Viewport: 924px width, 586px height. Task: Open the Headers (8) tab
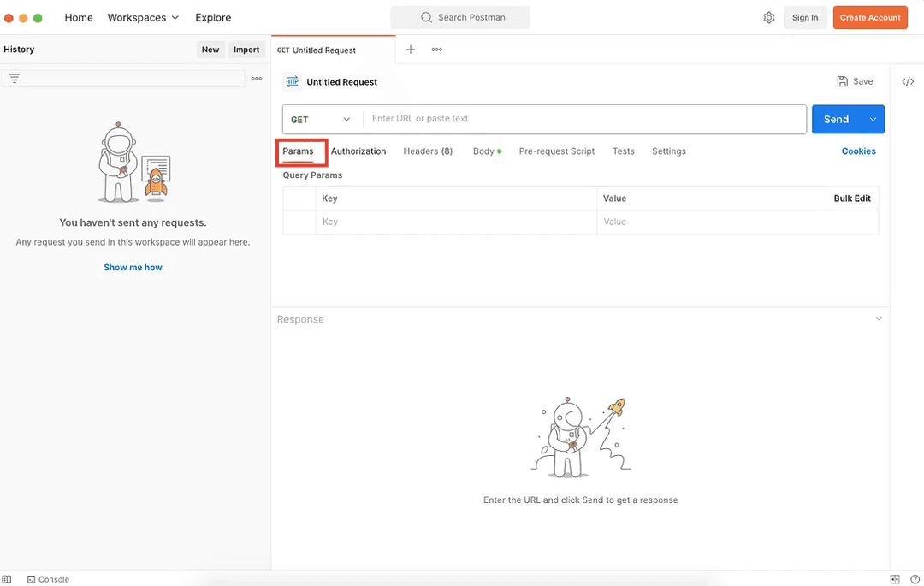point(428,151)
